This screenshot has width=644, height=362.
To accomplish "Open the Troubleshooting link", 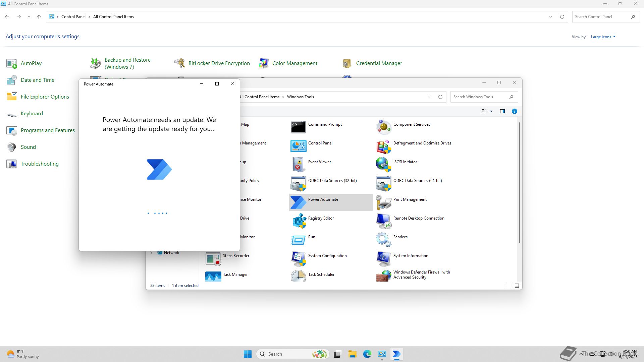I will tap(40, 164).
